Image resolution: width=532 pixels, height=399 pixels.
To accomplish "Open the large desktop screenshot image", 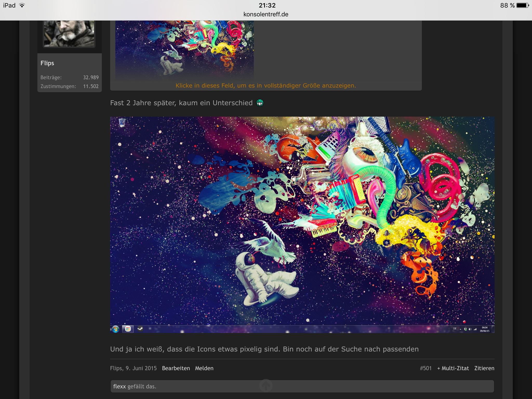I will pyautogui.click(x=302, y=225).
